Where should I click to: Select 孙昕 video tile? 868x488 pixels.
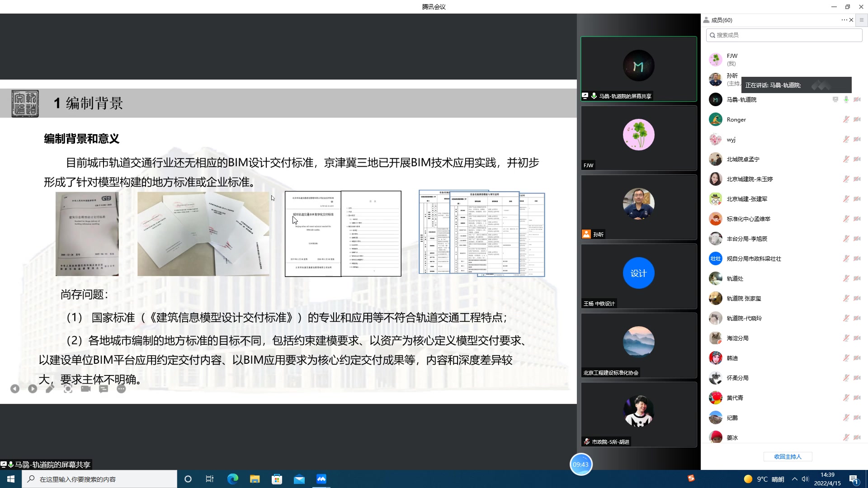coord(639,207)
